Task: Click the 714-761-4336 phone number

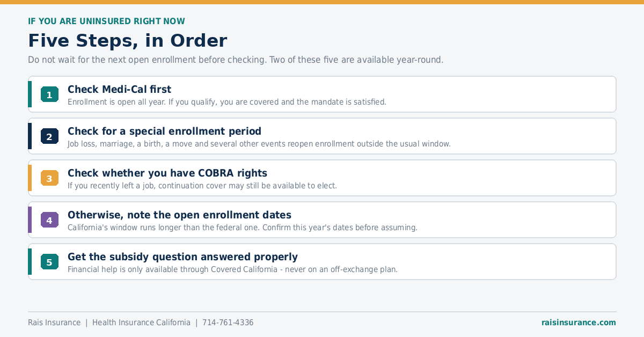Action: coord(228,323)
